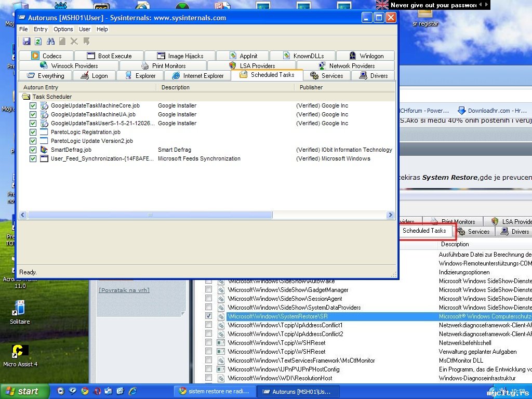Image resolution: width=532 pixels, height=399 pixels.
Task: Switch to the Network Providers tab
Action: (x=346, y=65)
